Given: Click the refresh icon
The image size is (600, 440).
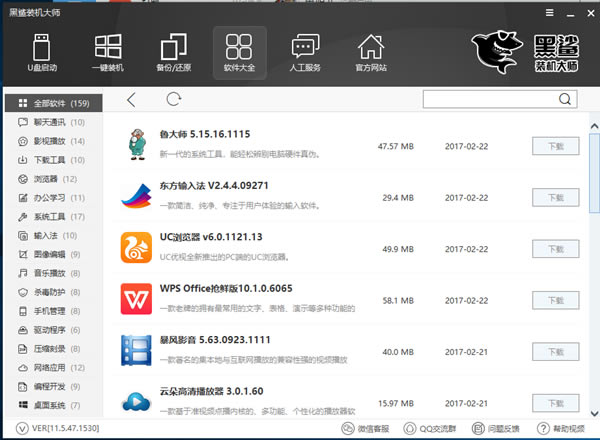Looking at the screenshot, I should pyautogui.click(x=174, y=99).
